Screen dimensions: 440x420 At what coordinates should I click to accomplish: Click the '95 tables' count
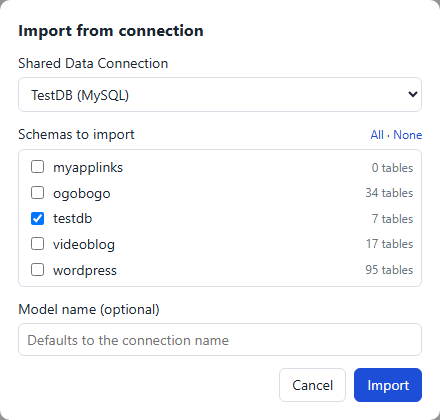(x=389, y=270)
